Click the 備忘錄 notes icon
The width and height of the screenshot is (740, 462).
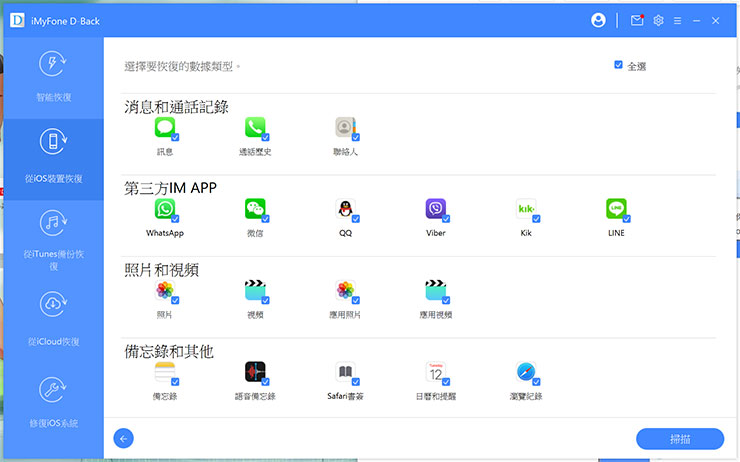(165, 372)
